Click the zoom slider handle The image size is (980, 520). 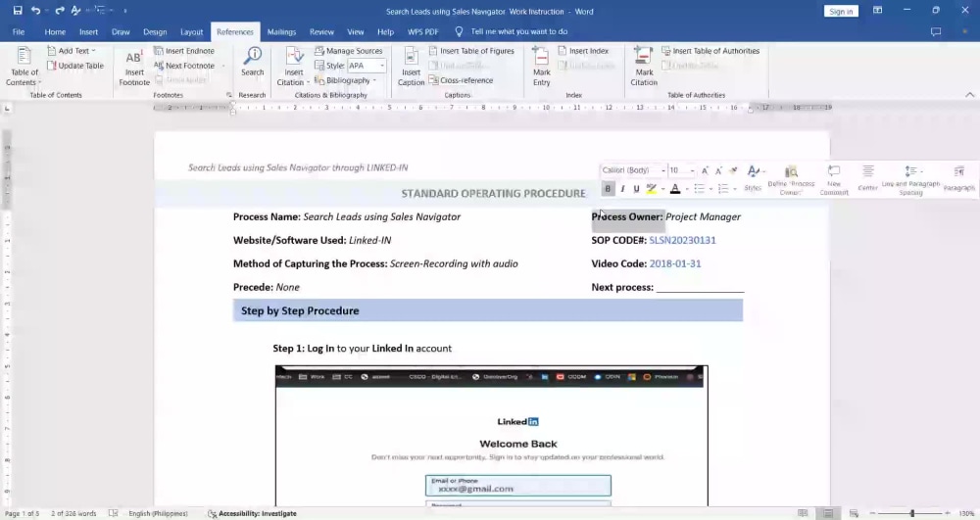point(911,513)
